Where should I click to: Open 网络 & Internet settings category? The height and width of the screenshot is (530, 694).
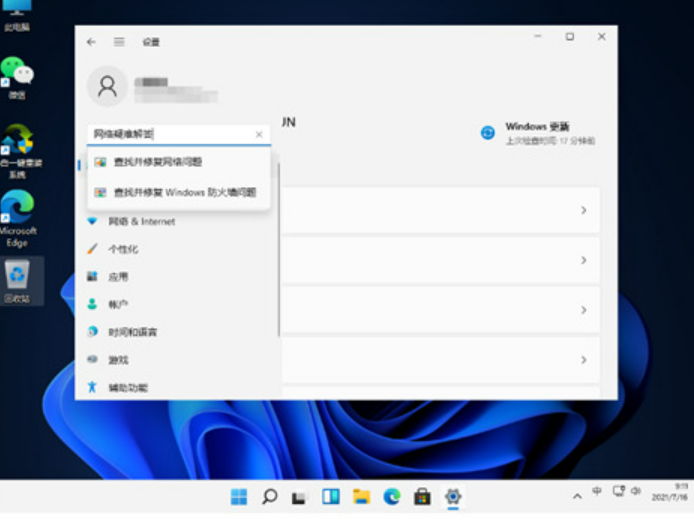[x=141, y=221]
